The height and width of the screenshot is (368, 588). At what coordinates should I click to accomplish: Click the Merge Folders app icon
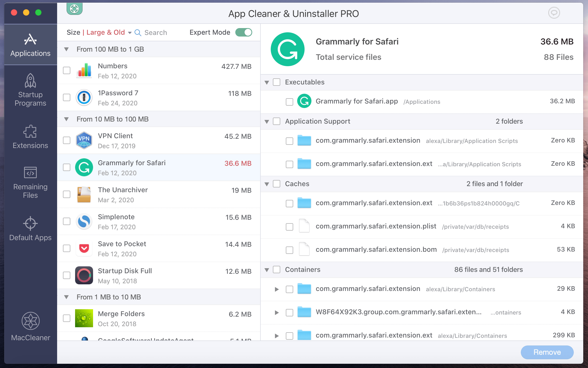pos(84,318)
